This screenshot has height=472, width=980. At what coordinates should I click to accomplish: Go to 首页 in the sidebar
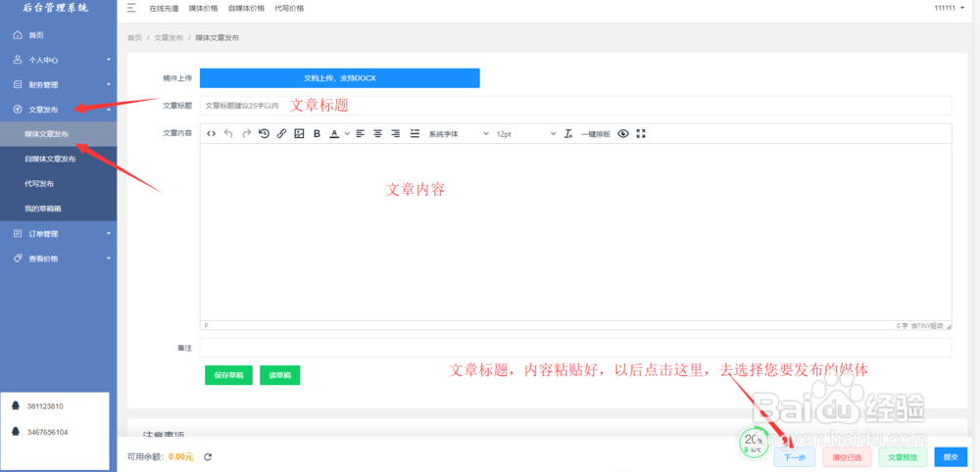[x=58, y=35]
